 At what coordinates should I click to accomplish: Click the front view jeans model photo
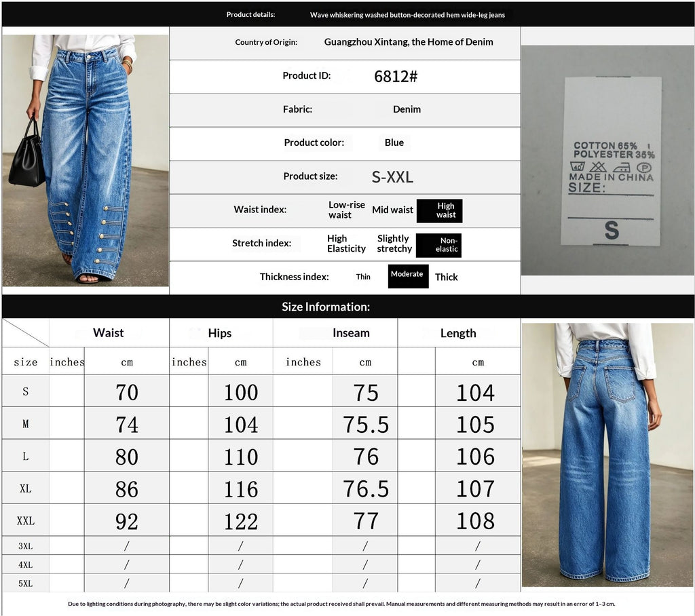pos(86,160)
